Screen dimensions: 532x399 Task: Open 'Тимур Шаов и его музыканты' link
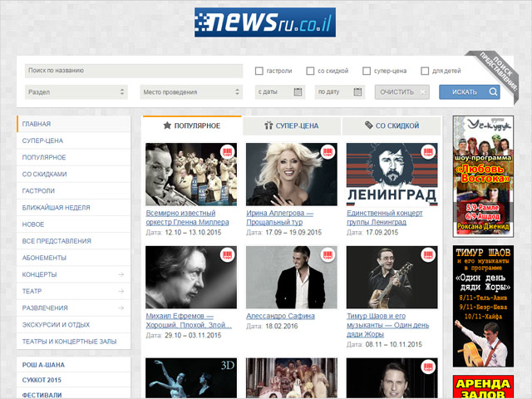pyautogui.click(x=388, y=325)
